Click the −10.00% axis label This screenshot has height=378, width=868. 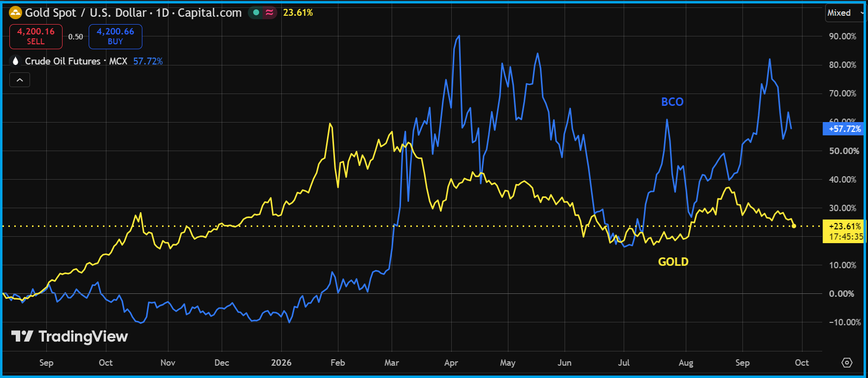pos(845,322)
